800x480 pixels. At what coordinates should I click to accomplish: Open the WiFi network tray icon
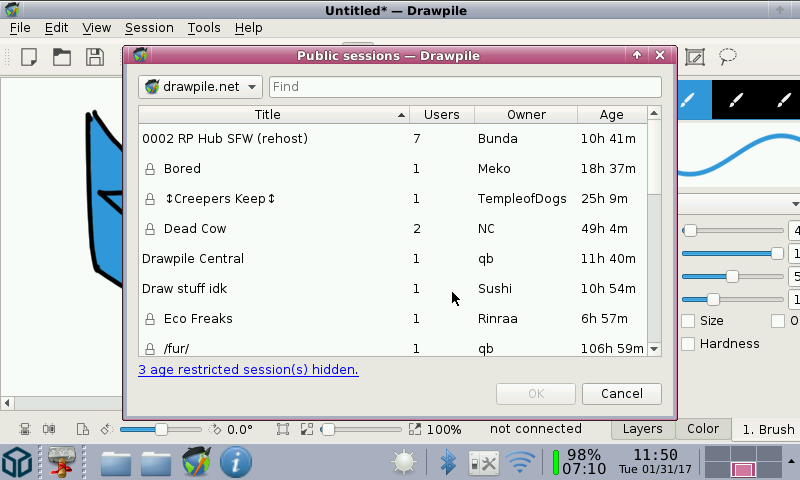point(519,462)
